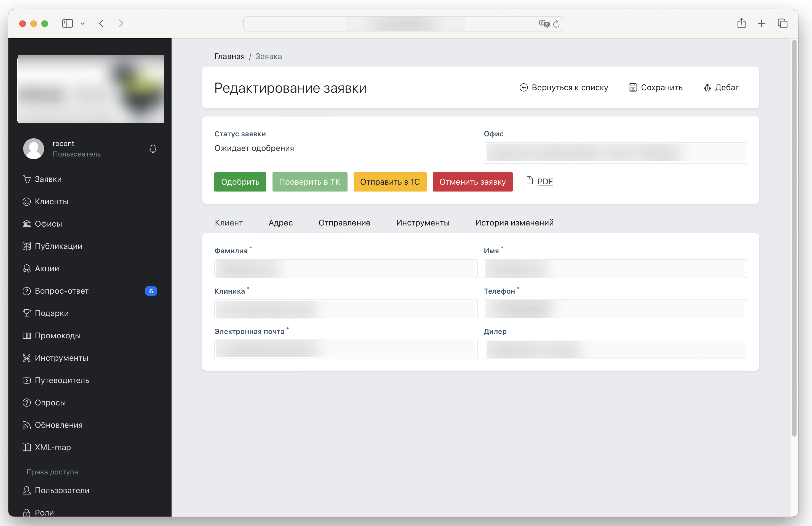This screenshot has width=812, height=526.
Task: Click the Путеводитель play icon
Action: coord(26,380)
